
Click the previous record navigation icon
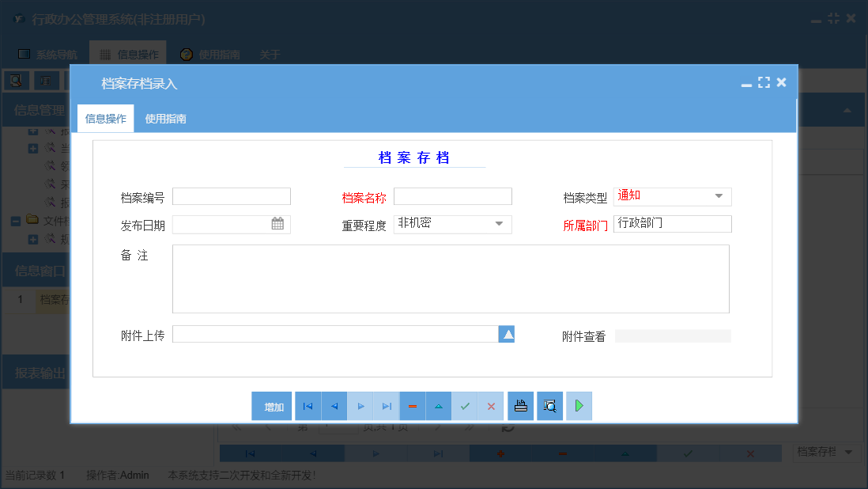[334, 405]
